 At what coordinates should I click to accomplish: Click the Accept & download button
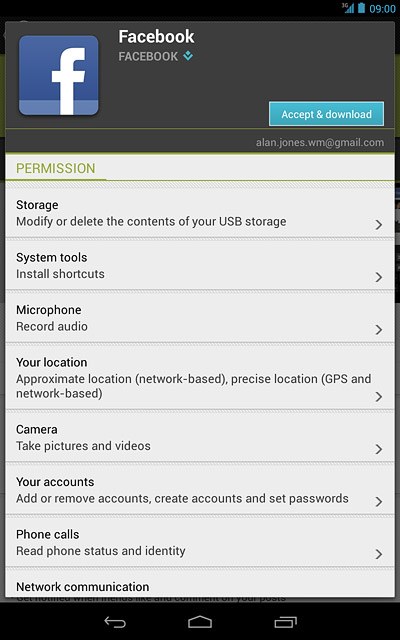coord(327,114)
